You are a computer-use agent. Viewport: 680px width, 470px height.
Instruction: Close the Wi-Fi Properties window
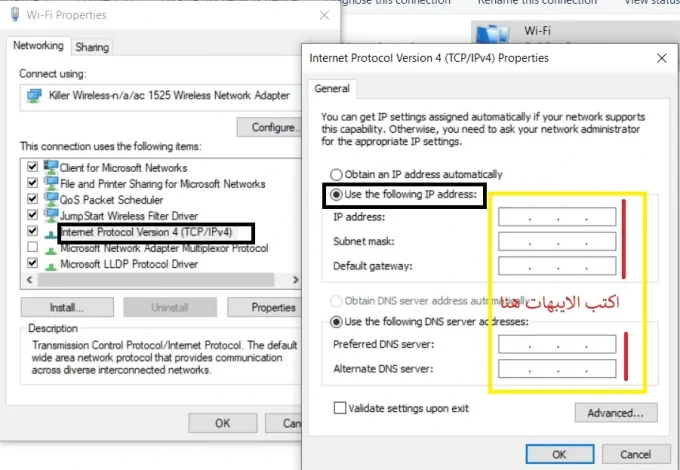click(x=324, y=15)
